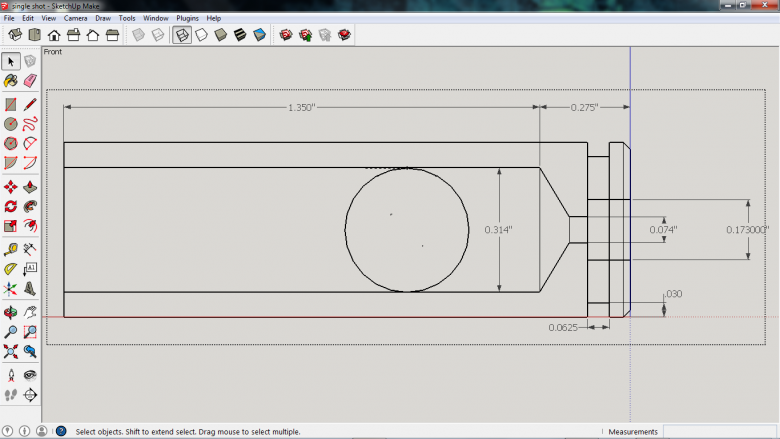Turn on Shaded With Textures style
Image resolution: width=780 pixels, height=439 pixels.
pyautogui.click(x=240, y=35)
